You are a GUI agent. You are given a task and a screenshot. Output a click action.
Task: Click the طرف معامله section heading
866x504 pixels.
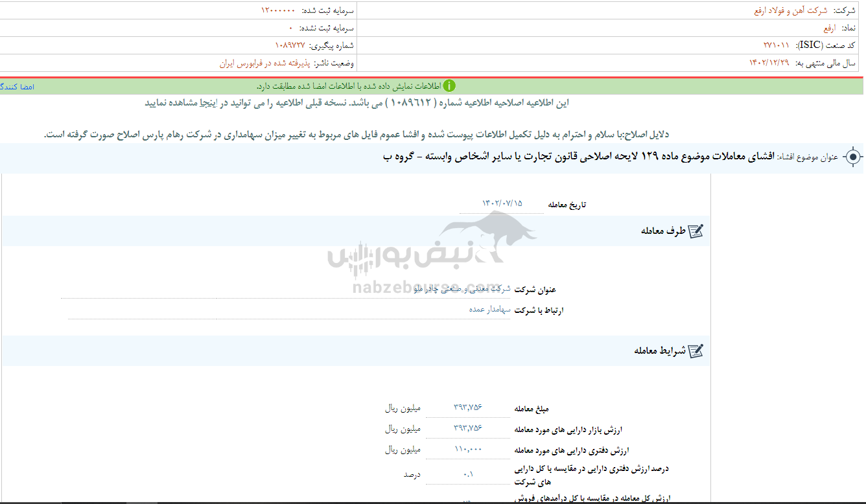click(662, 231)
